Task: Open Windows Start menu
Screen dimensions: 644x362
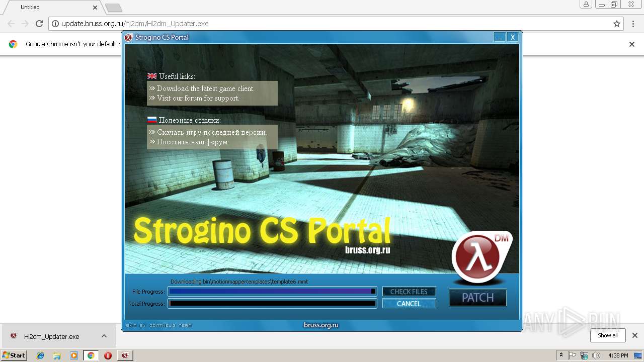Action: pos(14,355)
